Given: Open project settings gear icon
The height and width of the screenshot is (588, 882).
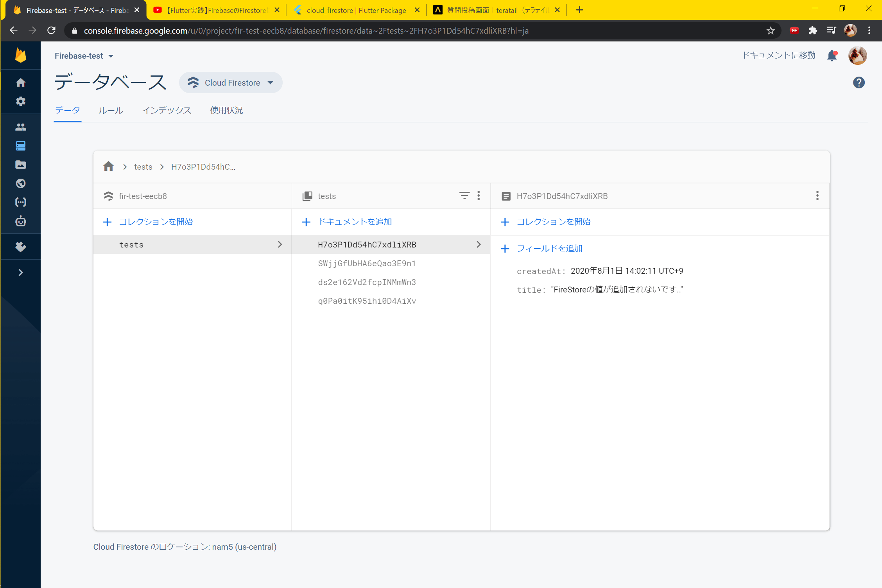Looking at the screenshot, I should (21, 101).
